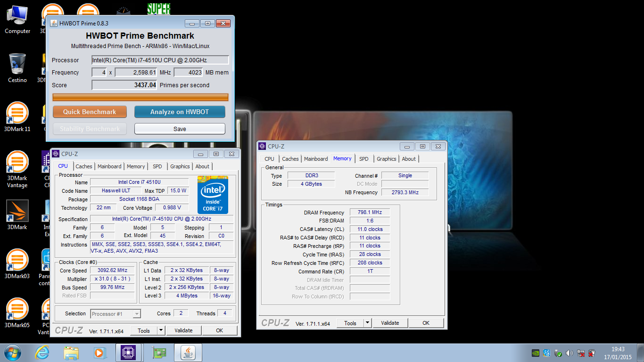Click the CPU-Z chip icon in Memory window title
Screen dimensions: 644x362
point(263,147)
